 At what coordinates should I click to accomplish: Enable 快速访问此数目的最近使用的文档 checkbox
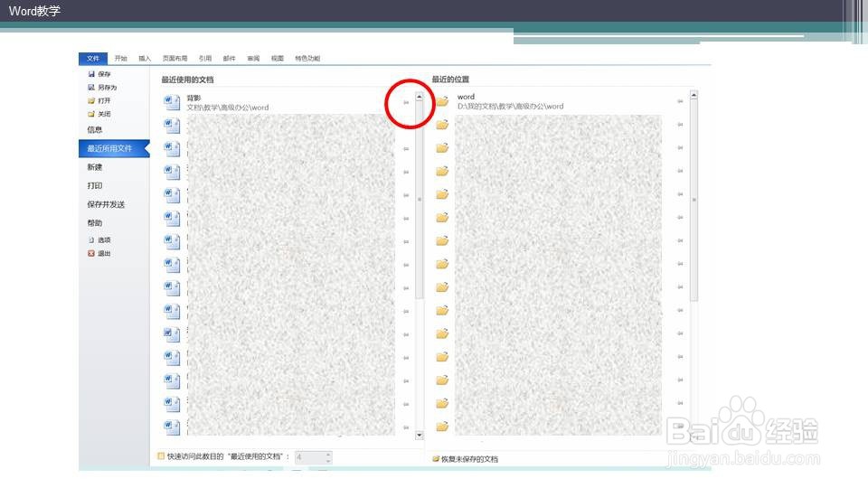tap(161, 456)
